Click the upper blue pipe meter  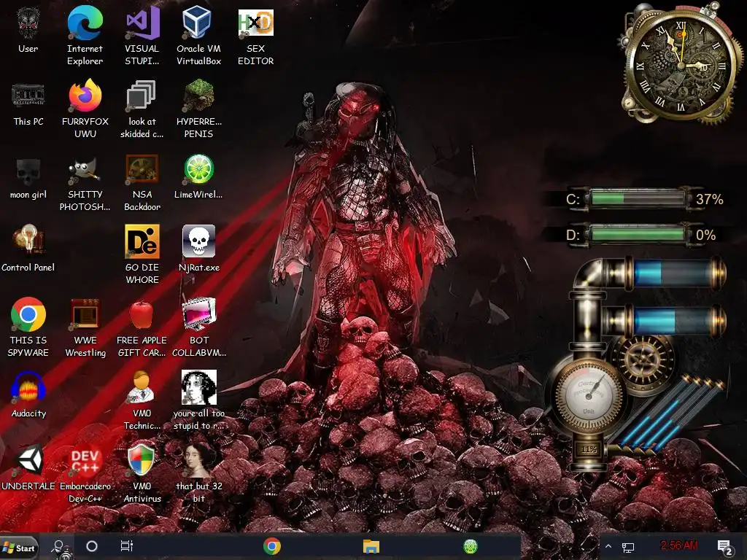[x=676, y=273]
